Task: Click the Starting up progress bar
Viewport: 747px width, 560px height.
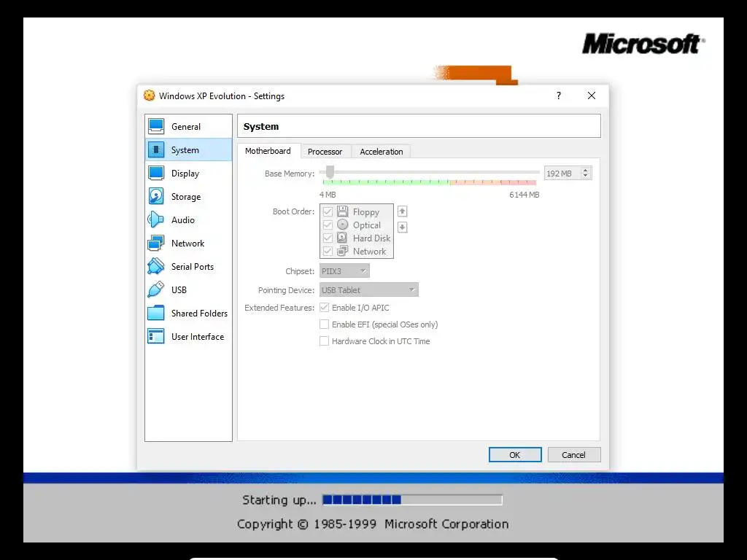Action: pos(412,499)
